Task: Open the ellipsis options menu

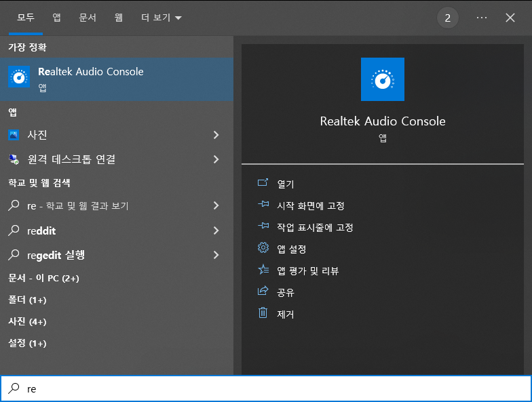Action: pyautogui.click(x=482, y=18)
